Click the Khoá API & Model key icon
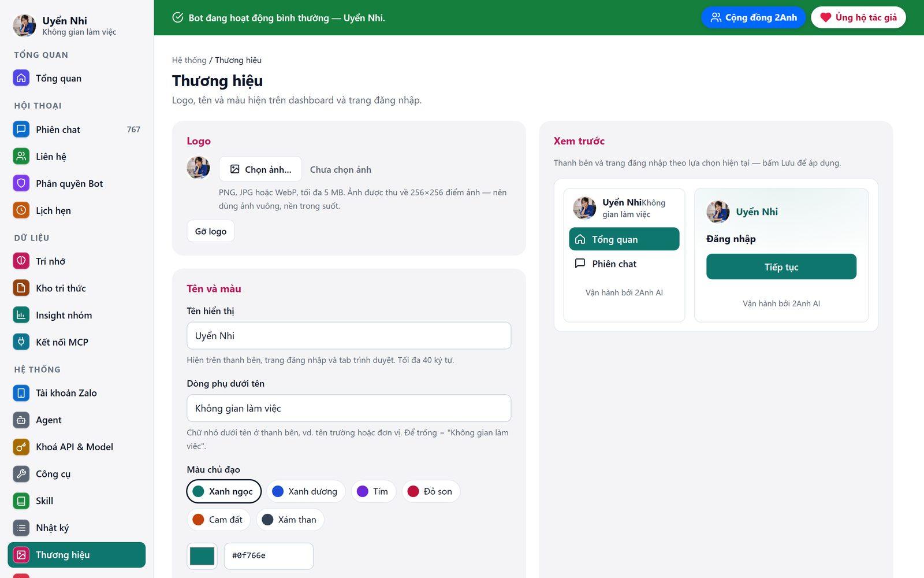Viewport: 924px width, 578px height. coord(21,447)
